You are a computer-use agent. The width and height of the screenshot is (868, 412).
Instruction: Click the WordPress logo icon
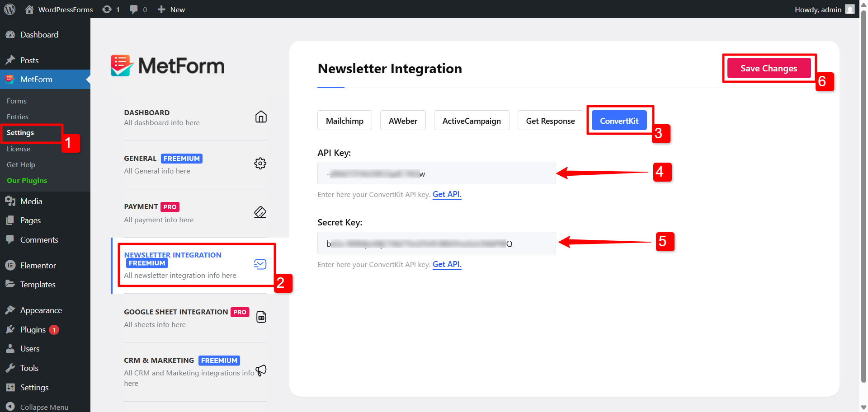(9, 9)
